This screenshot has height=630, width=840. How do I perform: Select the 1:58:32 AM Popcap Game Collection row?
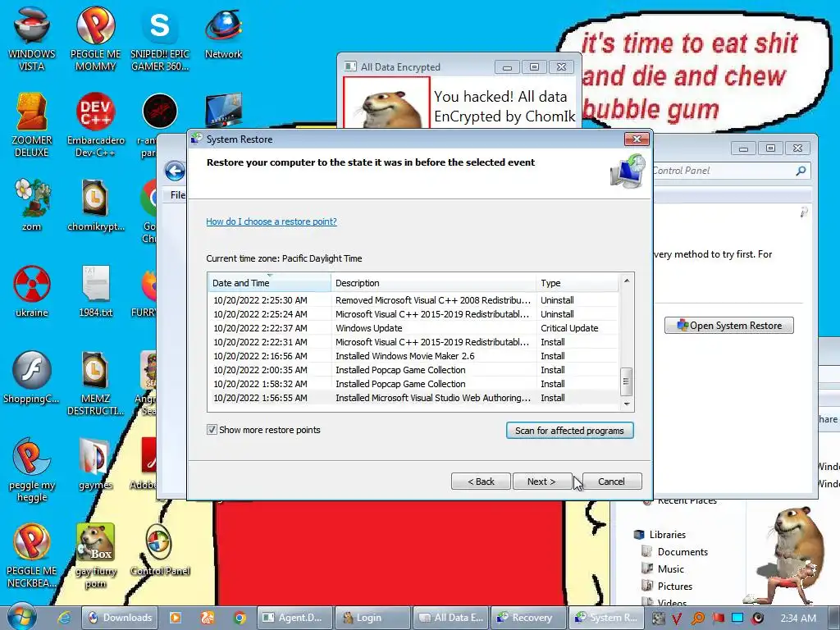(413, 384)
